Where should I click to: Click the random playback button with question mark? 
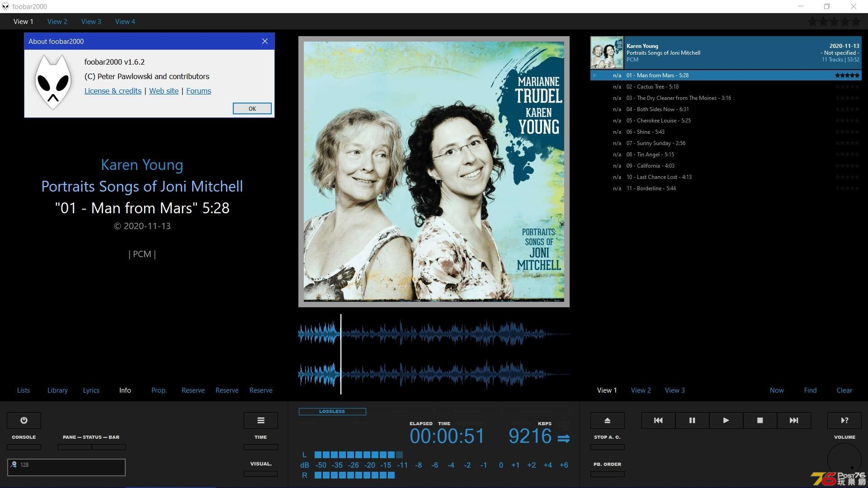pos(844,420)
